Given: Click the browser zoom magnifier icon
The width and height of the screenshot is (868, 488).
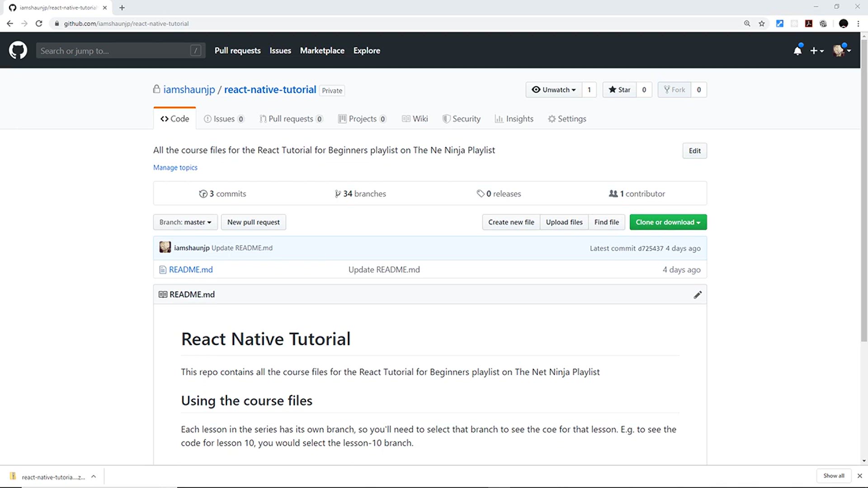Looking at the screenshot, I should click(x=747, y=23).
